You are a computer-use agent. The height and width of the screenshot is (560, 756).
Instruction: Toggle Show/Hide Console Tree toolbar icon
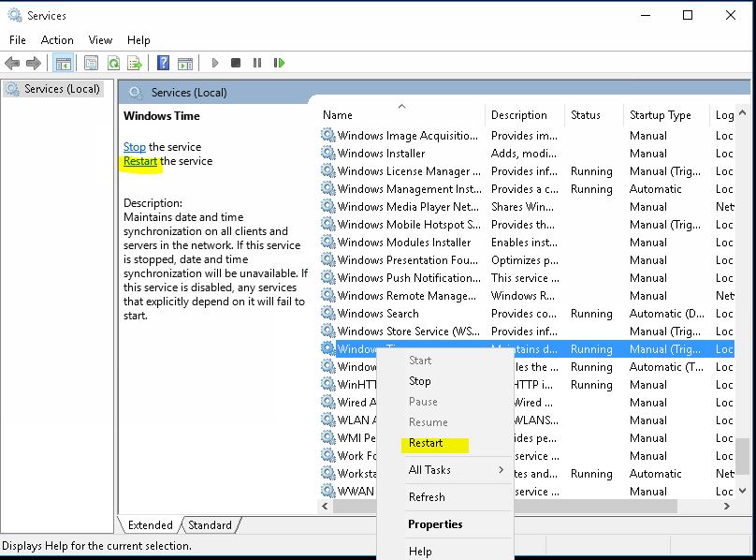coord(64,63)
